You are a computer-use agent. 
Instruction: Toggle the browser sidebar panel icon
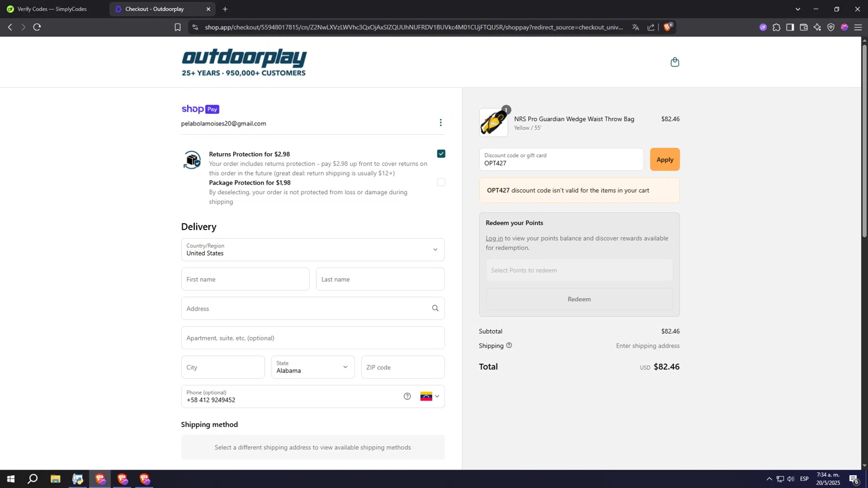[790, 27]
